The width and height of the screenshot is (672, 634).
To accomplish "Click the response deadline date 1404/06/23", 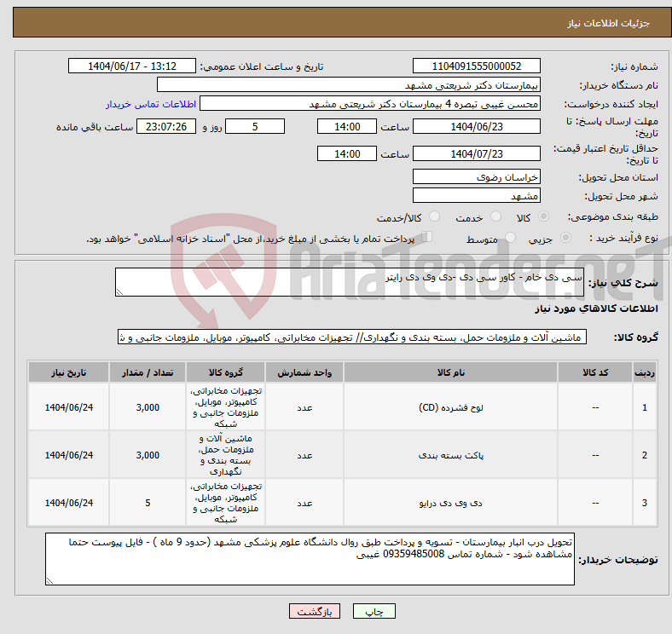I will pyautogui.click(x=477, y=127).
